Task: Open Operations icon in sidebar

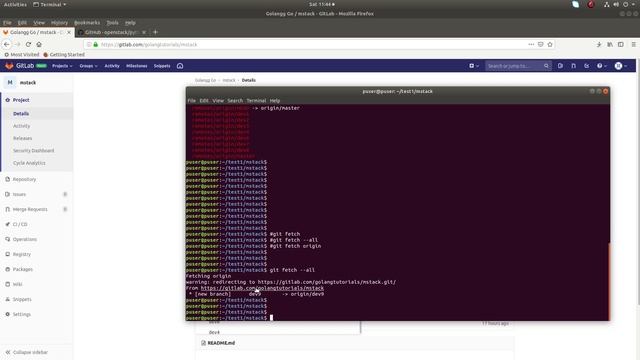Action: pyautogui.click(x=7, y=239)
